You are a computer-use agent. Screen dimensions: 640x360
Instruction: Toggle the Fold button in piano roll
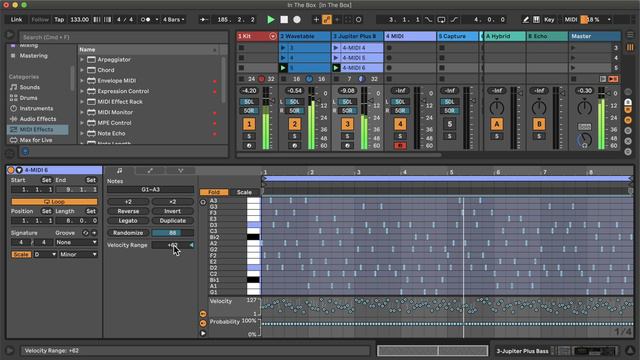coord(214,192)
